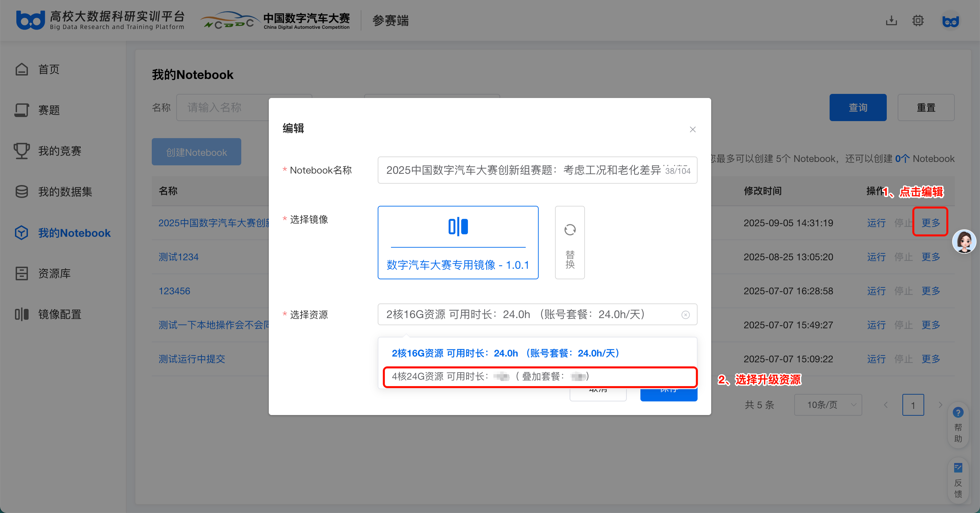Click the 共 5 条 total count text
This screenshot has height=513, width=980.
759,405
